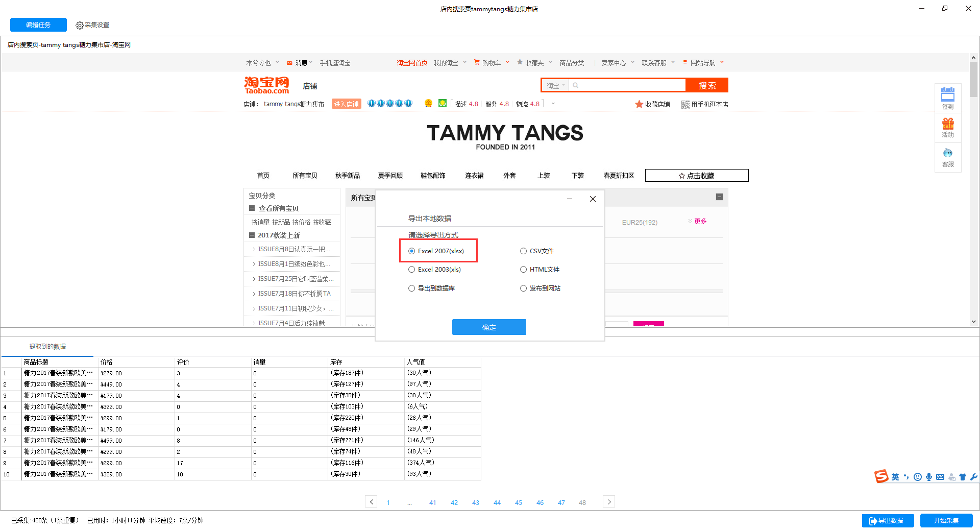The height and width of the screenshot is (531, 980).
Task: Click the 进入店铺 button
Action: pos(347,104)
